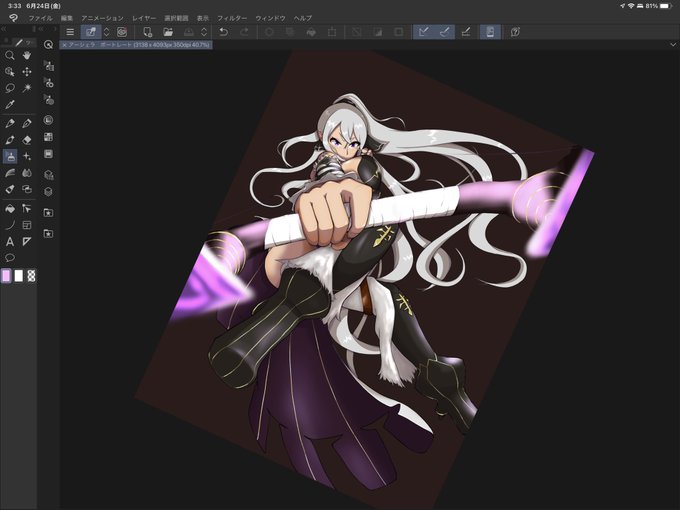The width and height of the screenshot is (680, 510).
Task: Click the battery 81% status indicator
Action: 659,6
